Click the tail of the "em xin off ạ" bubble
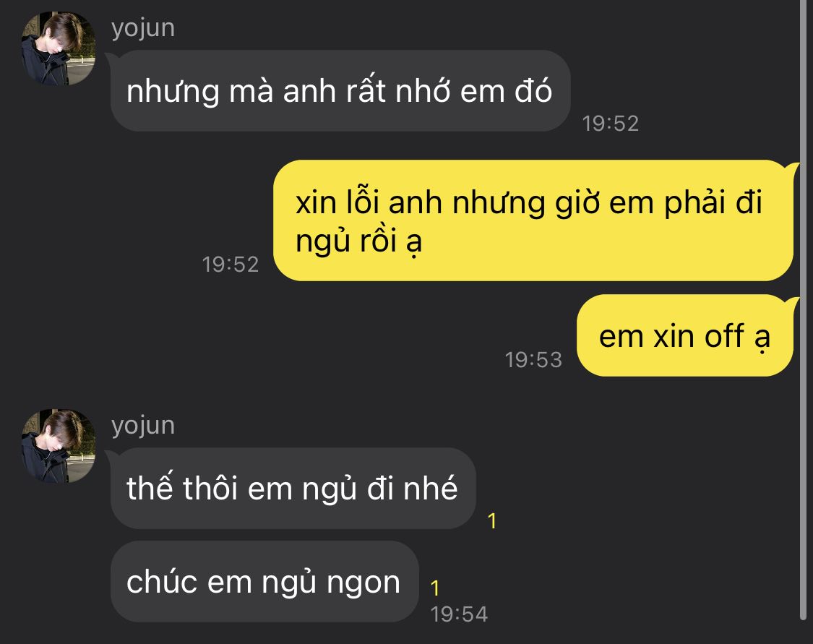The width and height of the screenshot is (813, 644). pyautogui.click(x=793, y=302)
